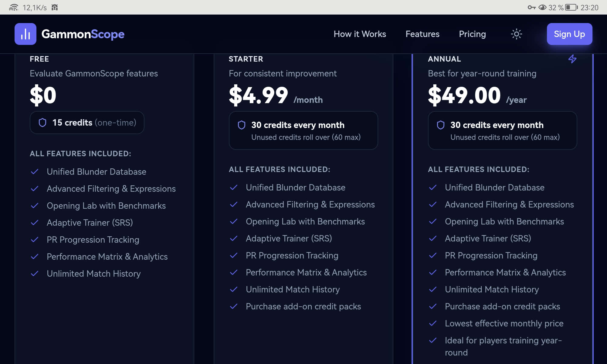Click the checkmark beside Annual Purchase add-on credit packs
This screenshot has width=607, height=364.
[433, 306]
